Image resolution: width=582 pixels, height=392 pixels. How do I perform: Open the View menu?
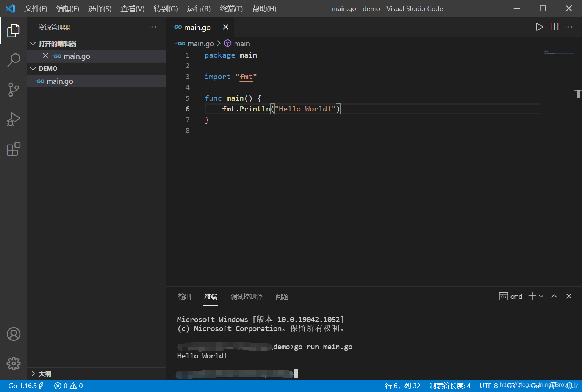click(133, 8)
